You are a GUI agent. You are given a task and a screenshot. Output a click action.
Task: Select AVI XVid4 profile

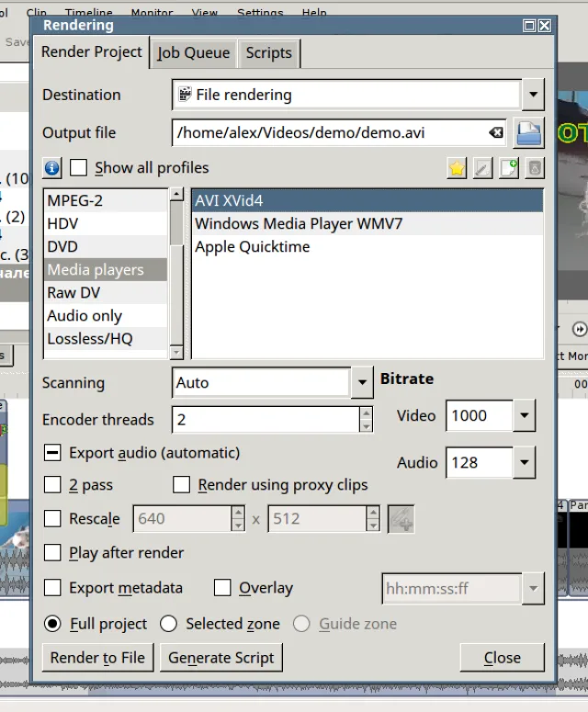coord(367,200)
